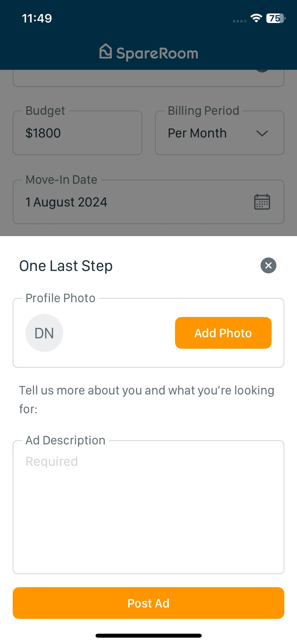Viewport: 297px width, 644px height.
Task: Expand the Billing Period chevron
Action: [262, 133]
